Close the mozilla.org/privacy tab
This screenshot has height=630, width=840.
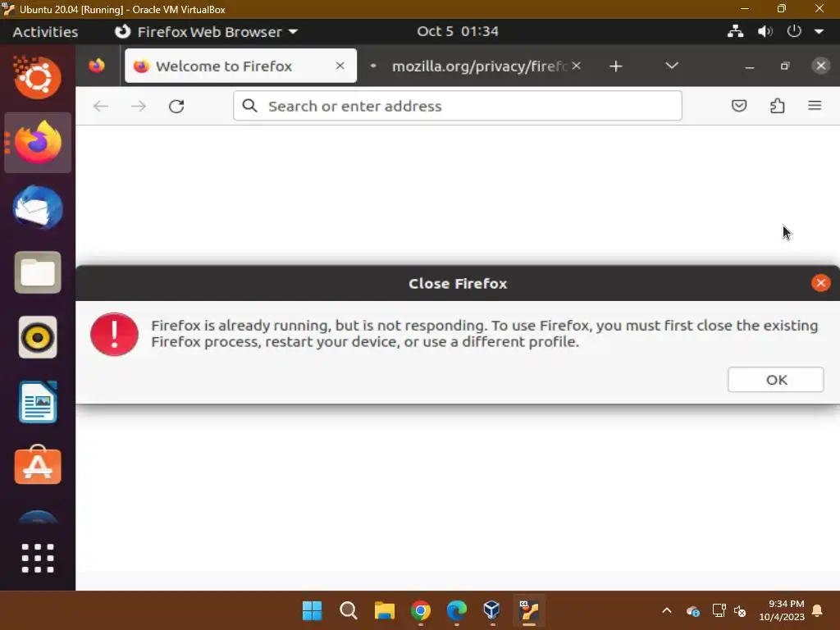[x=576, y=66]
